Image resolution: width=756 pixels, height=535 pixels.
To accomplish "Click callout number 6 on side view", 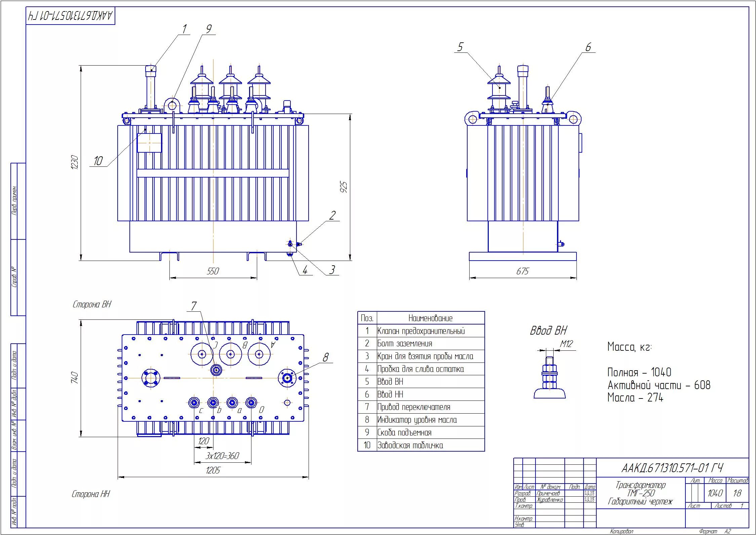I will [588, 47].
